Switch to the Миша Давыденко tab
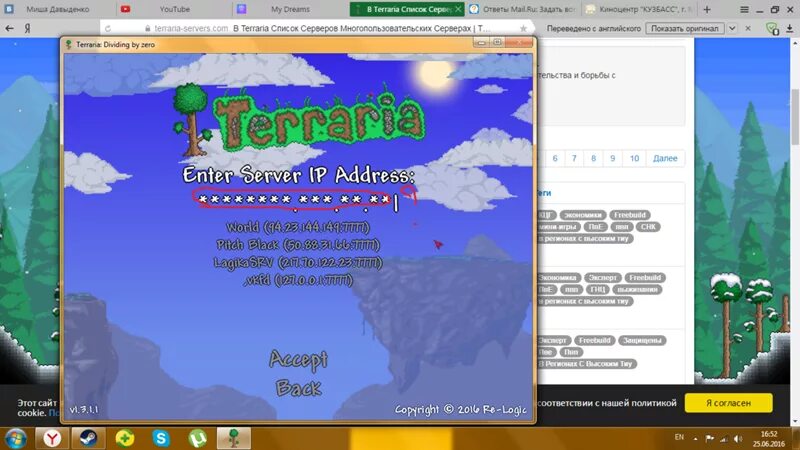The image size is (800, 450). click(x=57, y=9)
